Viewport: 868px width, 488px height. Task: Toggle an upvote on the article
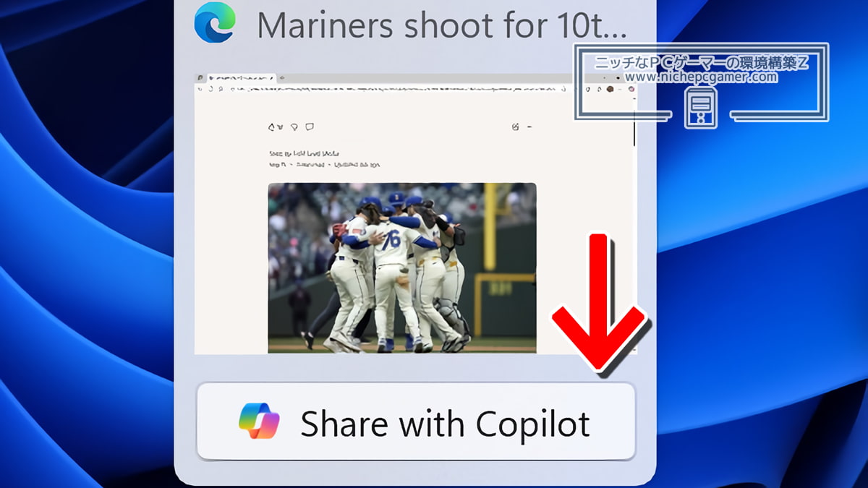point(270,127)
